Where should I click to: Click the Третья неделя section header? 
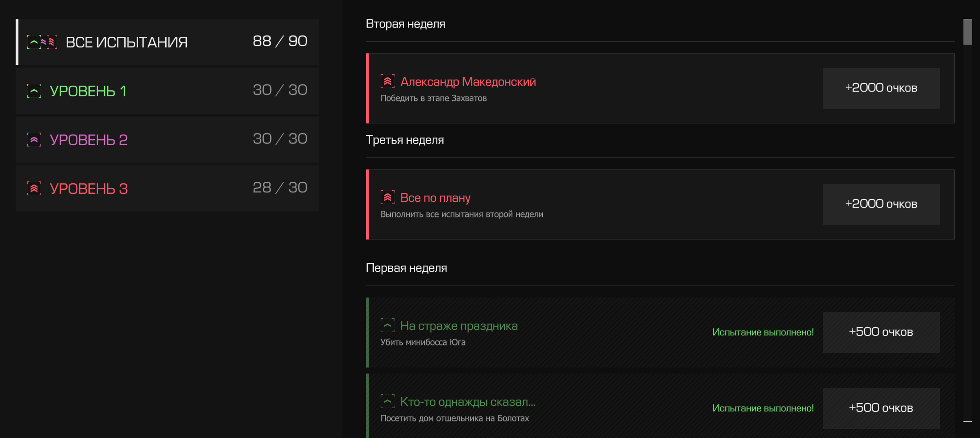[405, 140]
